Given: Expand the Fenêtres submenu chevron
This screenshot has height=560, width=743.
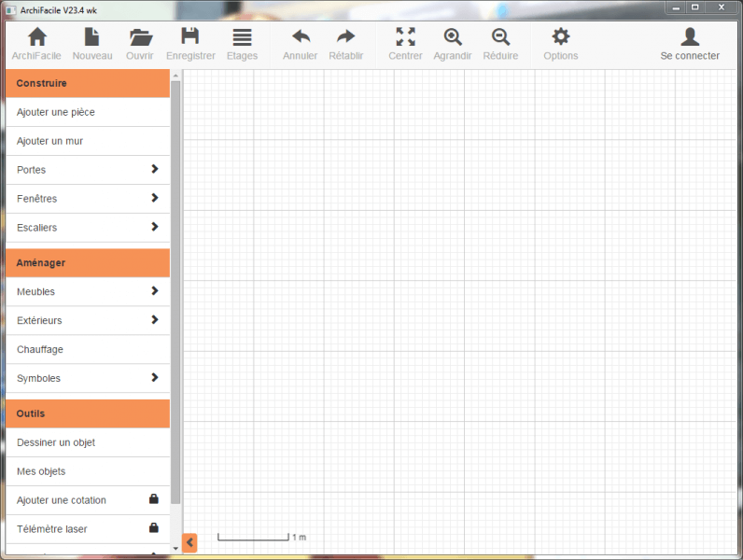Looking at the screenshot, I should click(x=154, y=198).
